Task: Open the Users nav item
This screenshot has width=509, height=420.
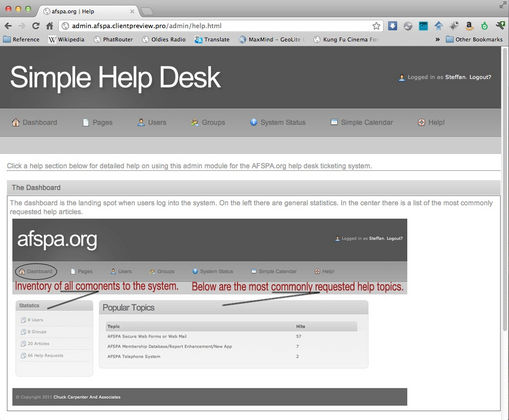Action: pyautogui.click(x=152, y=122)
